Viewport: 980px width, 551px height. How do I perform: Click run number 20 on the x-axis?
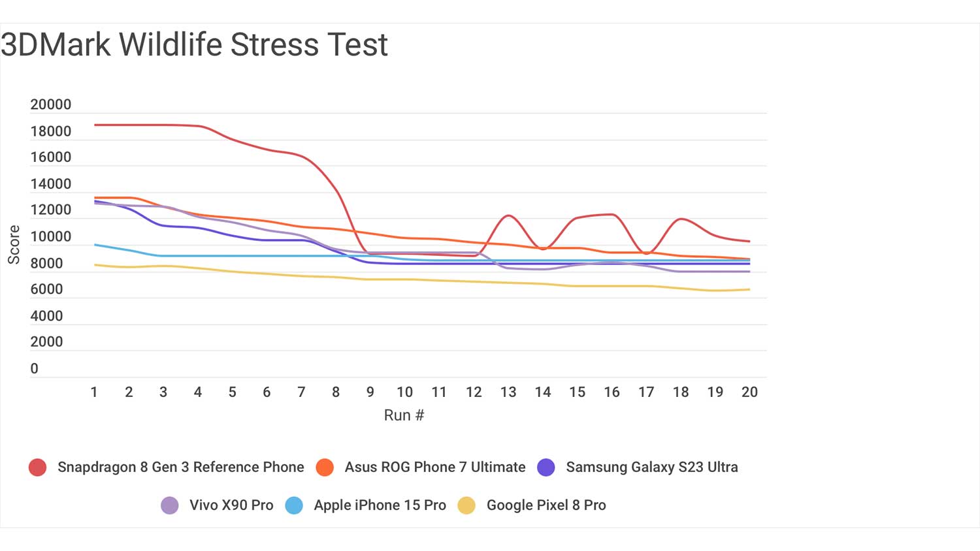[x=749, y=392]
